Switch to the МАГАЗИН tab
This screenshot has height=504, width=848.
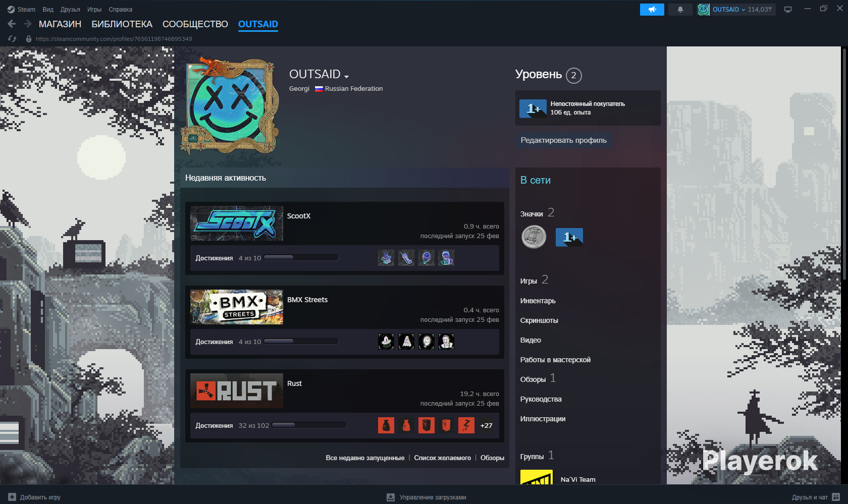click(60, 24)
